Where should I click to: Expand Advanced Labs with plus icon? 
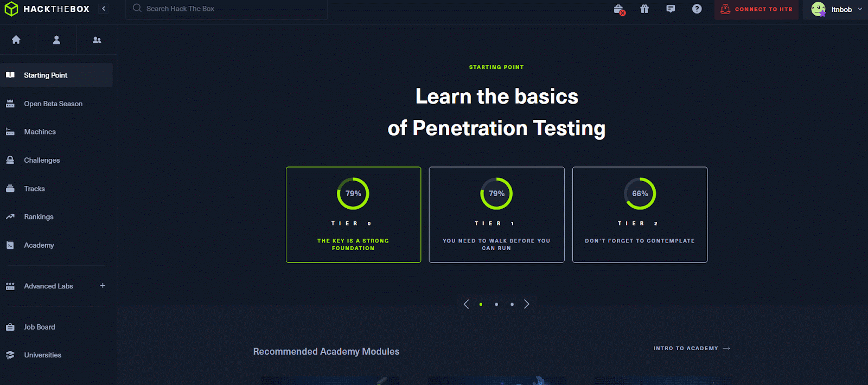click(103, 286)
